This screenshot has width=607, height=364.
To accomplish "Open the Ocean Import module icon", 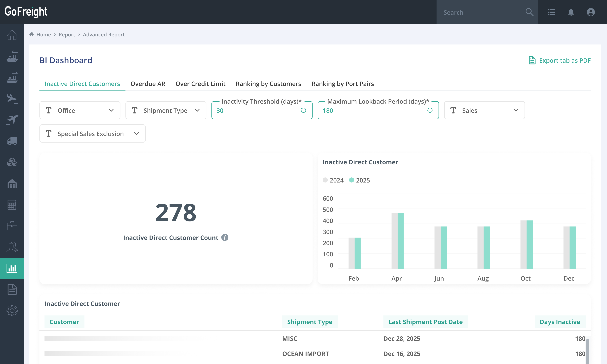I will 12,56.
